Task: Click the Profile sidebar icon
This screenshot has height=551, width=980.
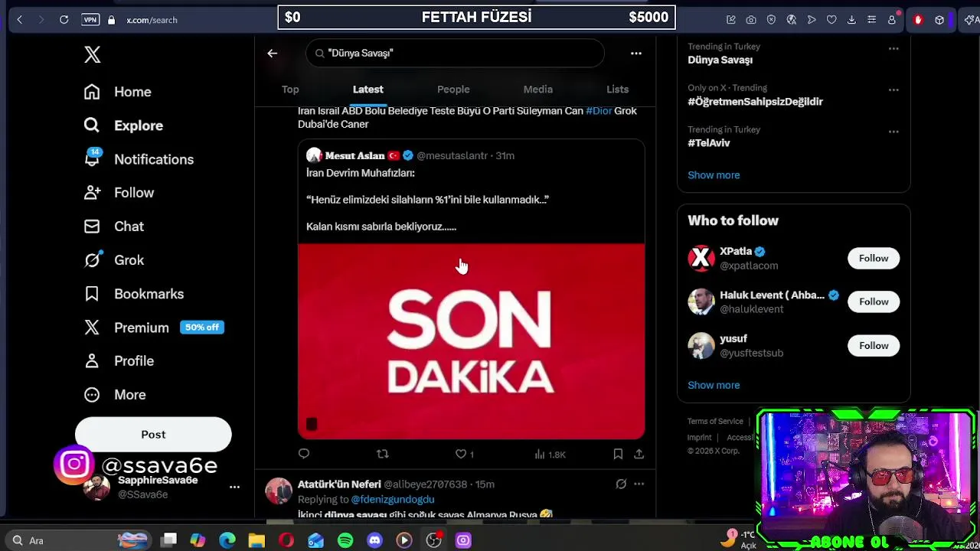Action: point(92,360)
